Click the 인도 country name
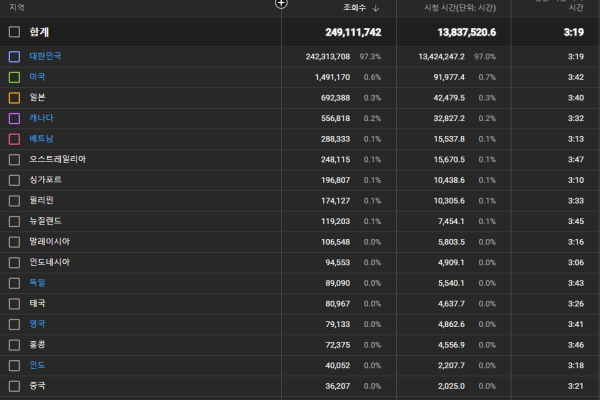This screenshot has height=400, width=600. click(x=37, y=364)
